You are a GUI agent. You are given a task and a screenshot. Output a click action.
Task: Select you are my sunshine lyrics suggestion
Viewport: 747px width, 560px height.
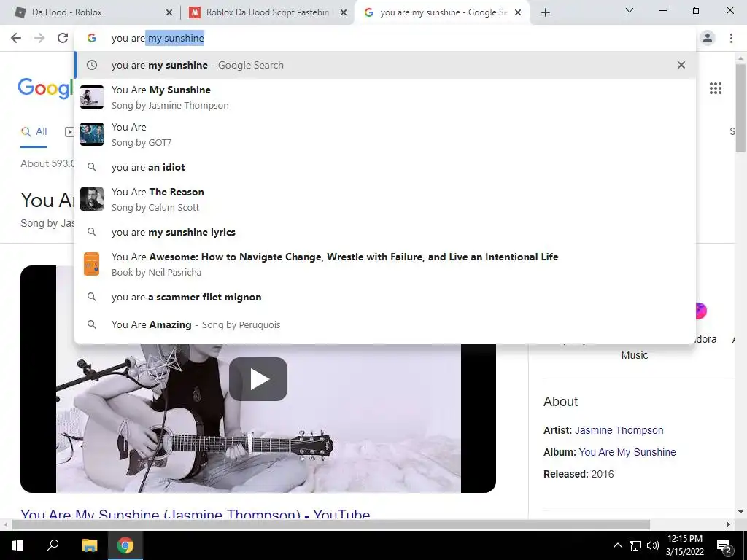coord(385,232)
